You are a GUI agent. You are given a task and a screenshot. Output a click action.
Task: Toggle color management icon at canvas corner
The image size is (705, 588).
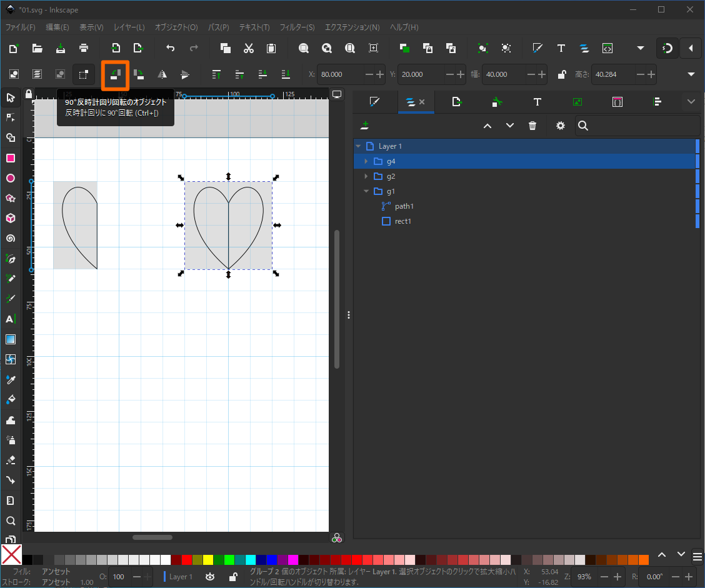point(337,538)
